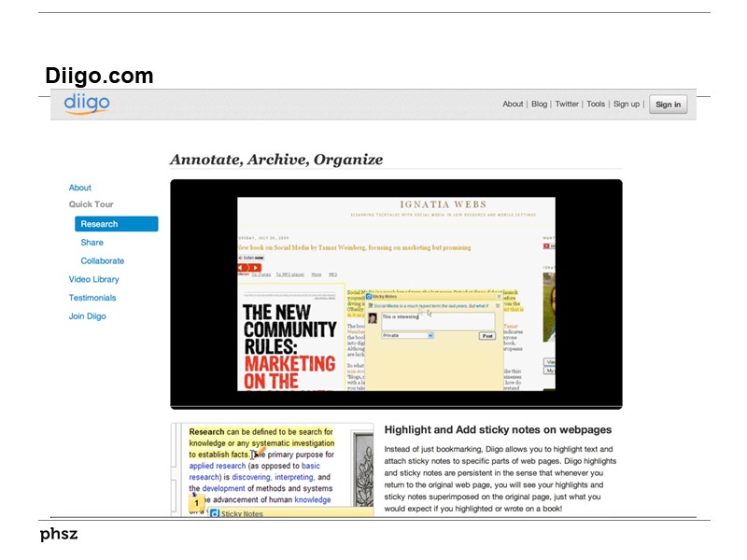The width and height of the screenshot is (747, 560).
Task: Click the numbered sticky note marker 1
Action: pyautogui.click(x=197, y=503)
